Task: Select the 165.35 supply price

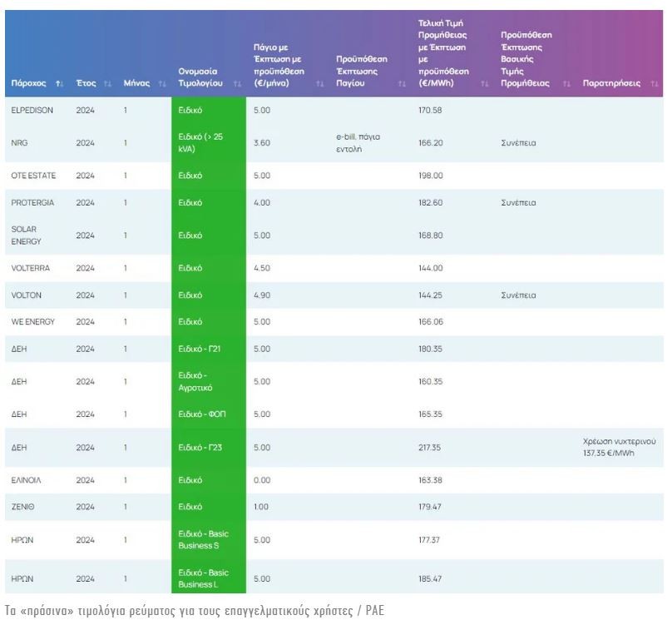Action: click(x=430, y=414)
